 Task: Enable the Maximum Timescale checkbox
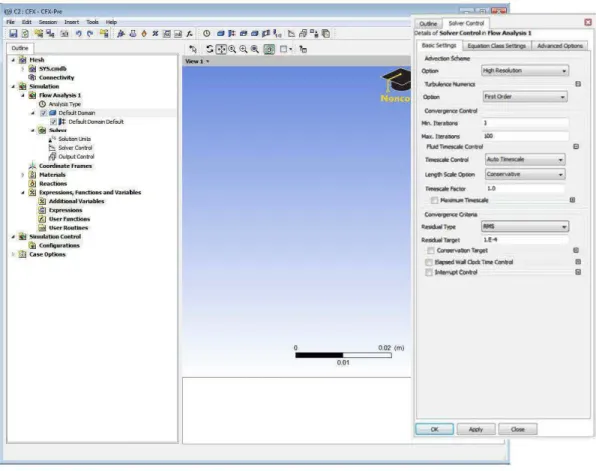click(x=434, y=200)
